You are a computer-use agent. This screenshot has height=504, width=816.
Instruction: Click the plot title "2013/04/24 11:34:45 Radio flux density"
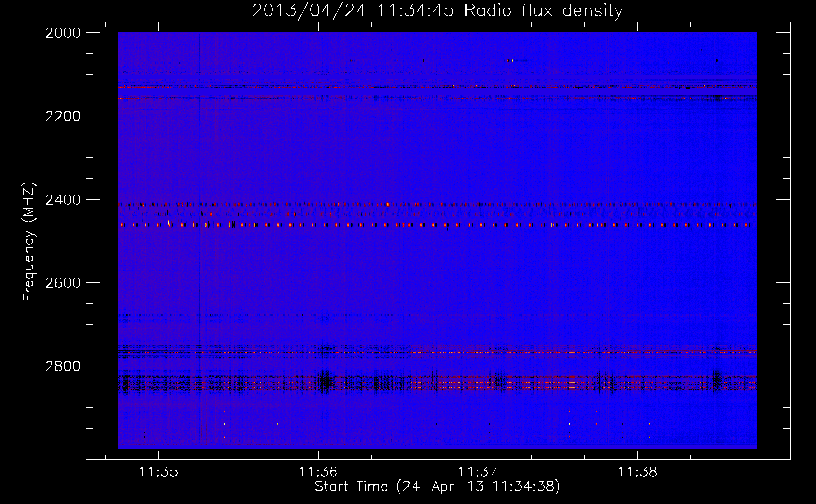coord(437,10)
